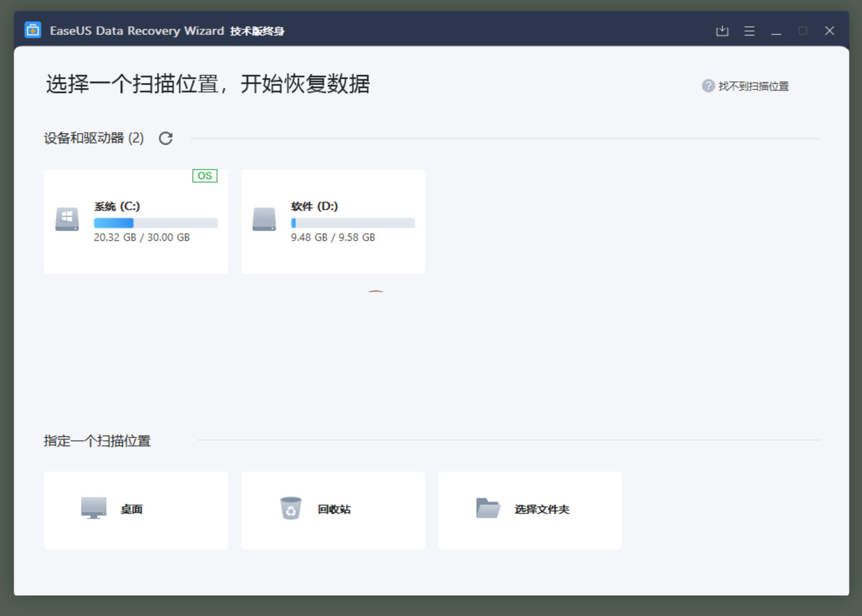Click the refresh icon beside 设备和驱动器
Image resolution: width=862 pixels, height=616 pixels.
(x=165, y=138)
